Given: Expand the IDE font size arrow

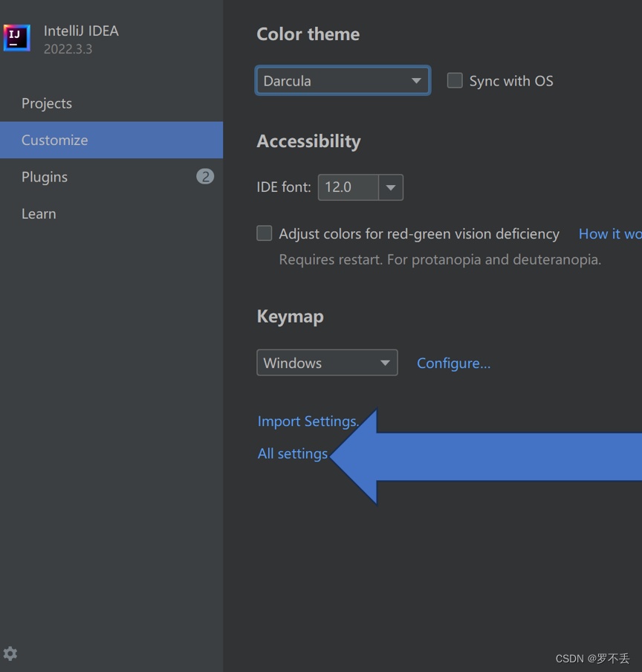Looking at the screenshot, I should (x=391, y=187).
